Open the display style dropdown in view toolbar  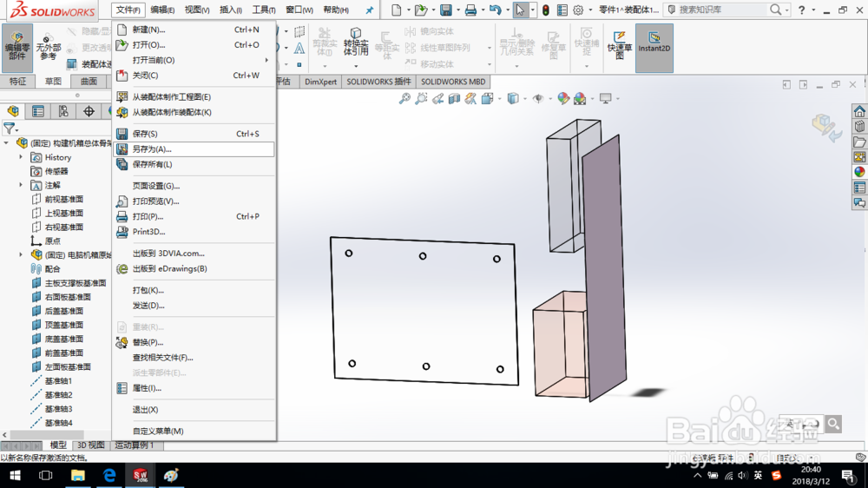(x=525, y=99)
